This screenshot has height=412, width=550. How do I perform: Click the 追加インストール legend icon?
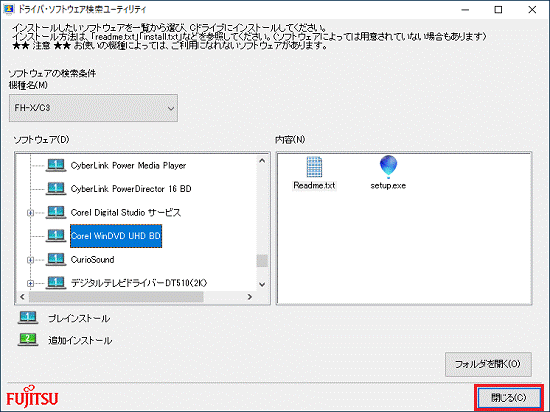[28, 340]
